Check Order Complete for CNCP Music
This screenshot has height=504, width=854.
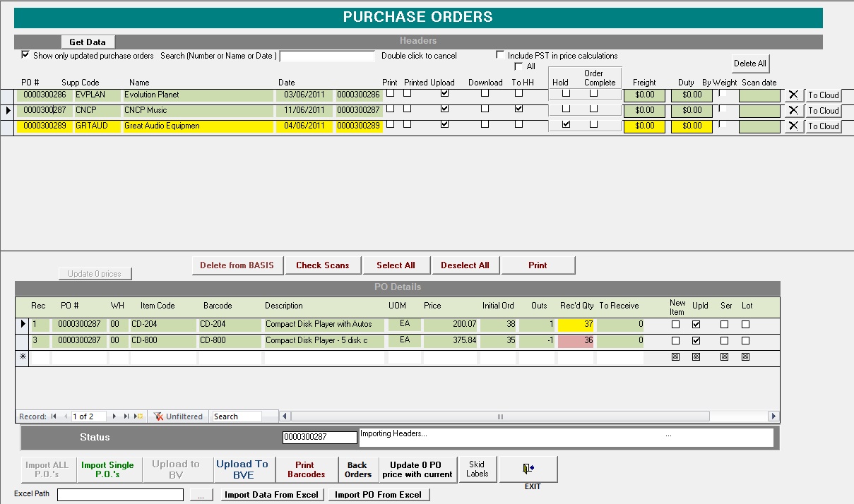tap(593, 109)
